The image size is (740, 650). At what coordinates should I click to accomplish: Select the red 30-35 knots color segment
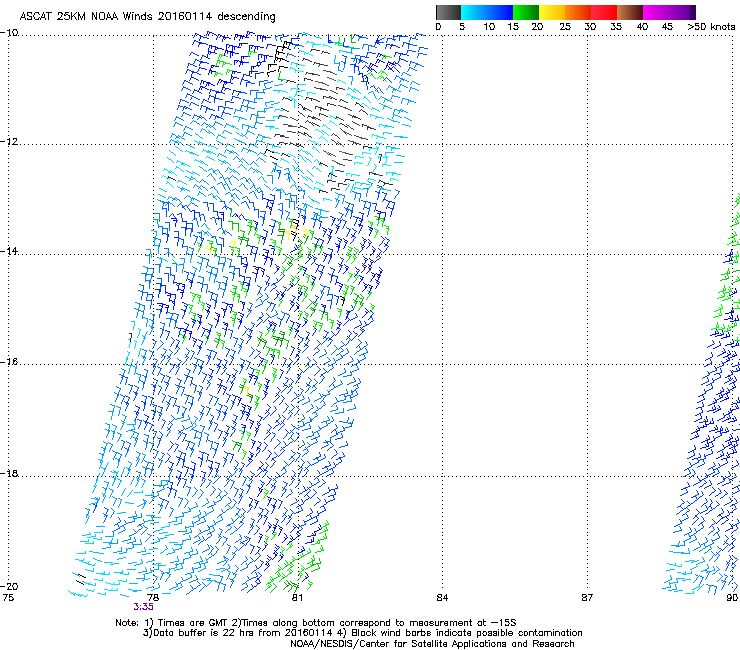[604, 12]
